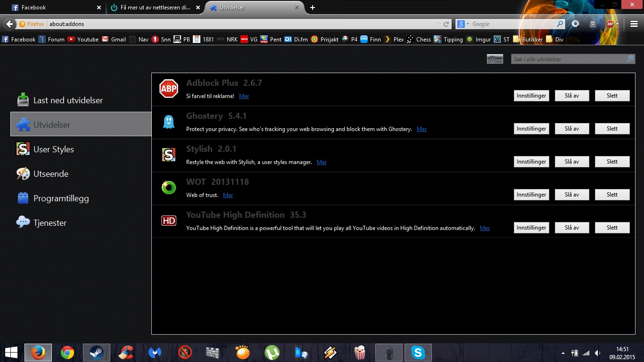Click the Ghostery ghost icon
Screen dimensions: 644x362
click(x=168, y=122)
